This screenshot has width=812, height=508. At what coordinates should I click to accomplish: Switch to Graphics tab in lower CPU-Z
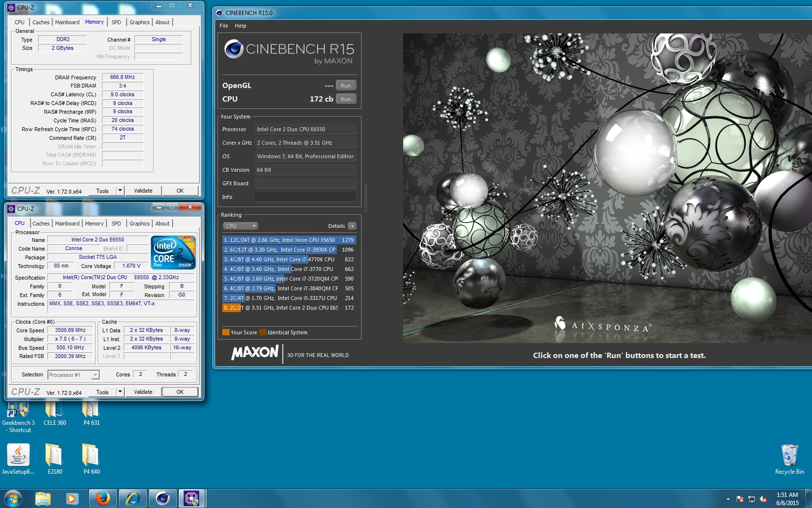coord(140,224)
